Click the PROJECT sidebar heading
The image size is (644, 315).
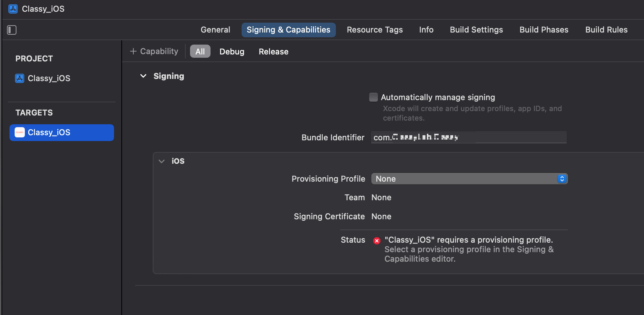point(34,58)
